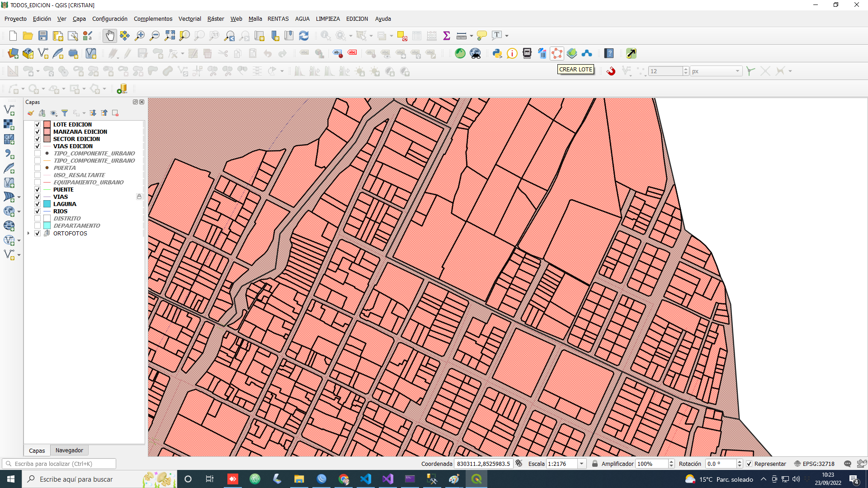
Task: Click the Coordenada input field
Action: [x=483, y=464]
